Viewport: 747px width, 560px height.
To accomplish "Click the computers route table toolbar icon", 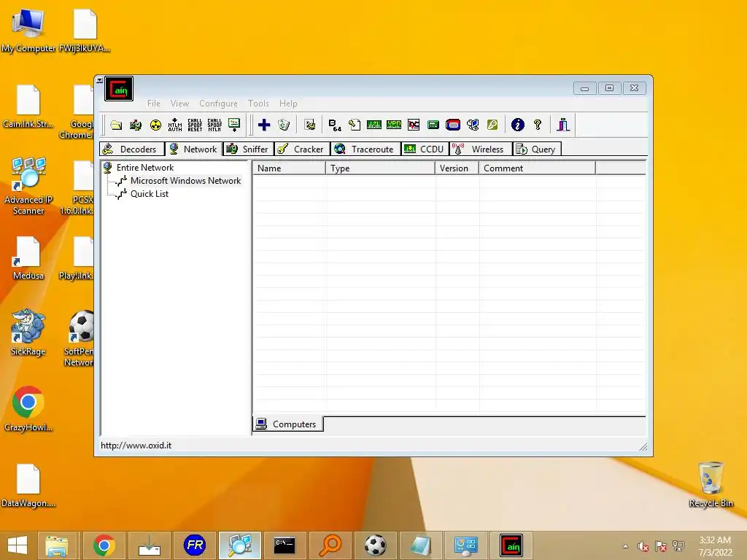I will (x=473, y=125).
